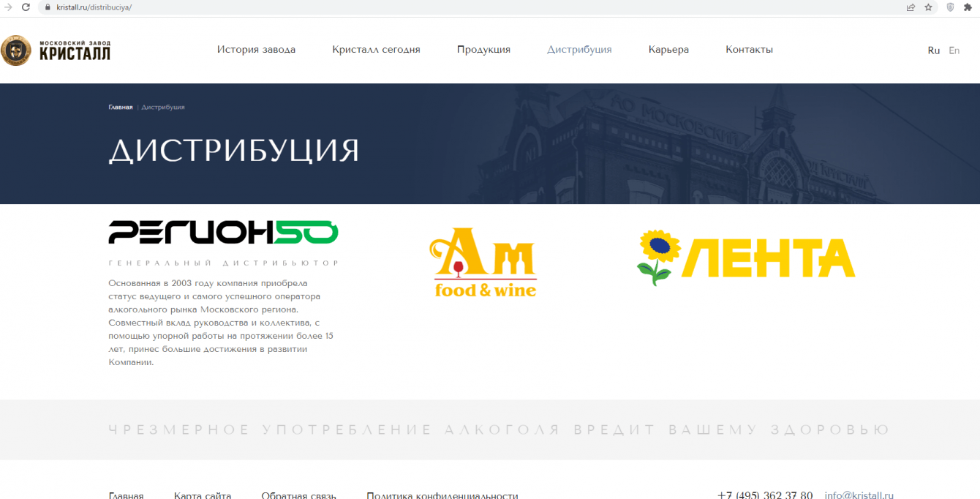Click the address bar URL field
Viewport: 980px width, 499px height.
pyautogui.click(x=468, y=7)
